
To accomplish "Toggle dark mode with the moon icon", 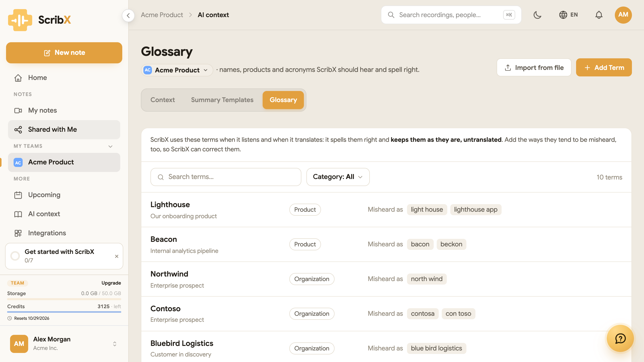I will (x=537, y=15).
